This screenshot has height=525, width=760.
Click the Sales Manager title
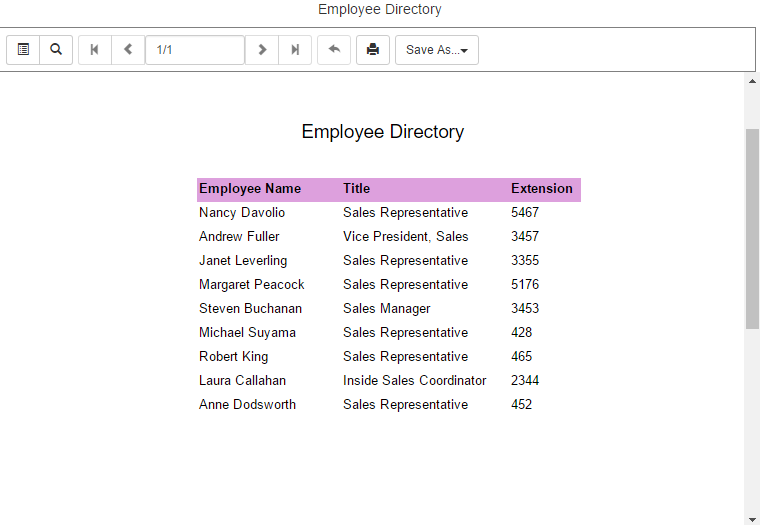click(387, 308)
